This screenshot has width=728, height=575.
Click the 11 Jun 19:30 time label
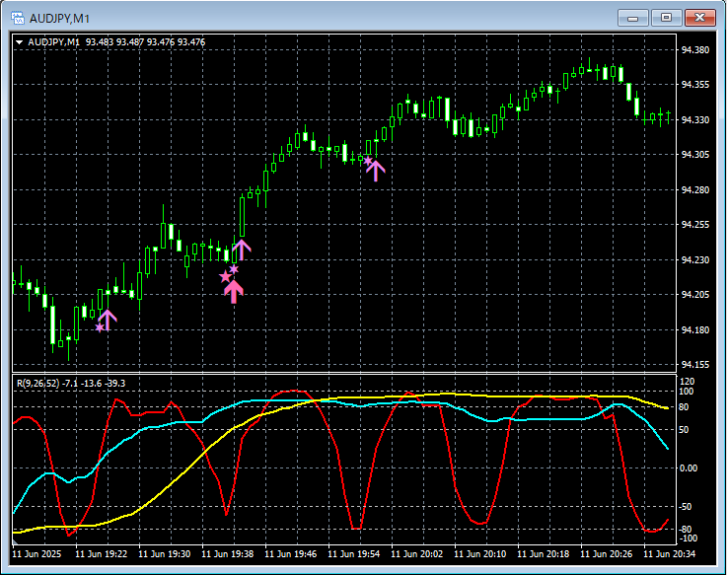coord(165,554)
